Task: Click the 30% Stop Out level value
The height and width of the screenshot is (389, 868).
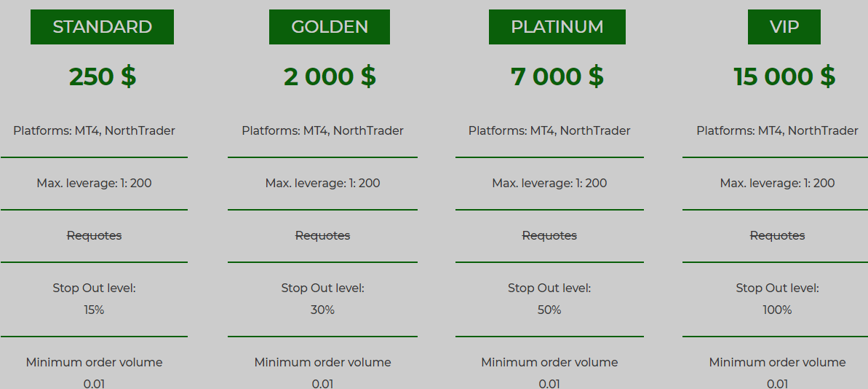Action: coord(322,310)
